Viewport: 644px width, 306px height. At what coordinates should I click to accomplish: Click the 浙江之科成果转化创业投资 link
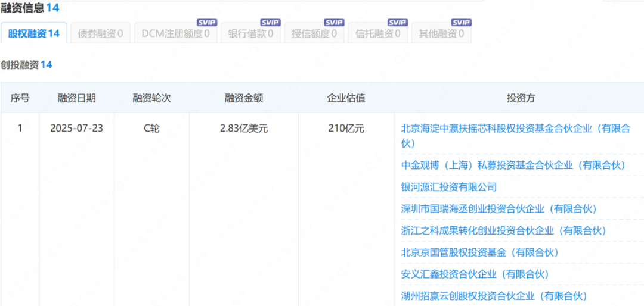[503, 230]
